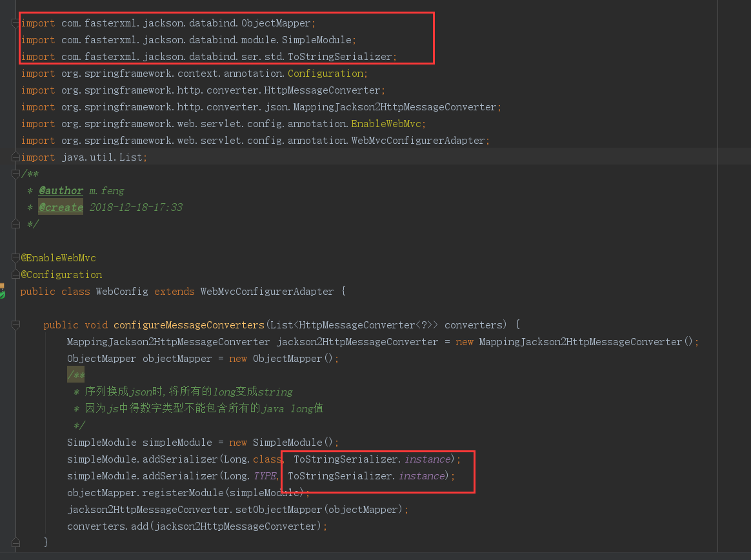Viewport: 751px width, 560px height.
Task: Click ObjectMapper in the first import line
Action: [x=276, y=23]
